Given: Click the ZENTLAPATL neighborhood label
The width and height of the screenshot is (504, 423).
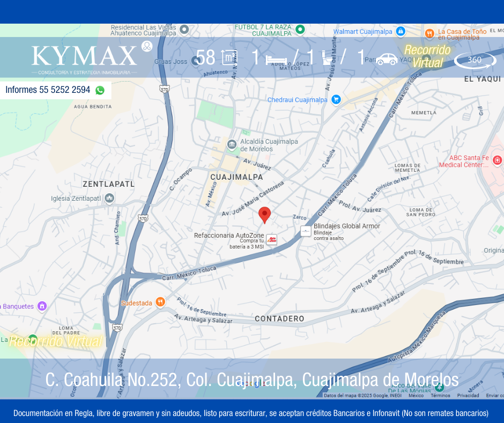Looking at the screenshot, I should (x=109, y=184).
